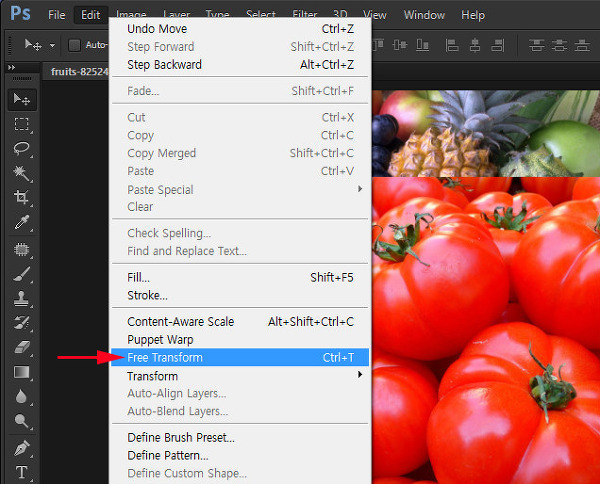Open the Help menu
The height and width of the screenshot is (484, 600).
(473, 15)
